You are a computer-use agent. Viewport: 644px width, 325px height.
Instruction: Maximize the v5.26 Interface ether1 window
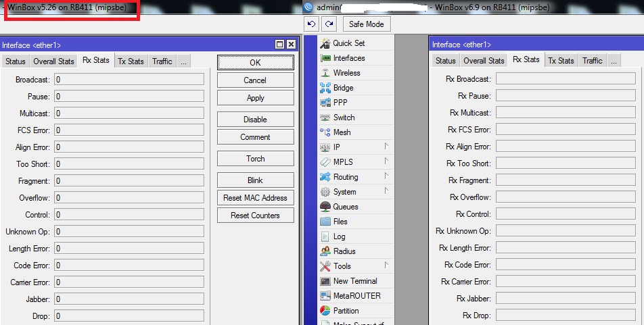tap(279, 45)
